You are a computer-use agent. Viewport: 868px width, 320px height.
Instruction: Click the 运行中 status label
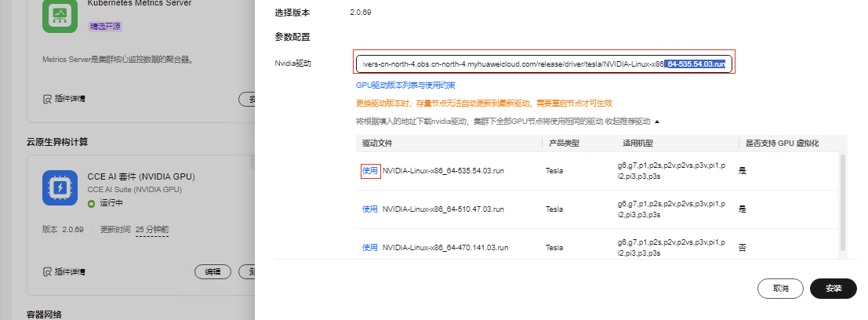click(111, 203)
